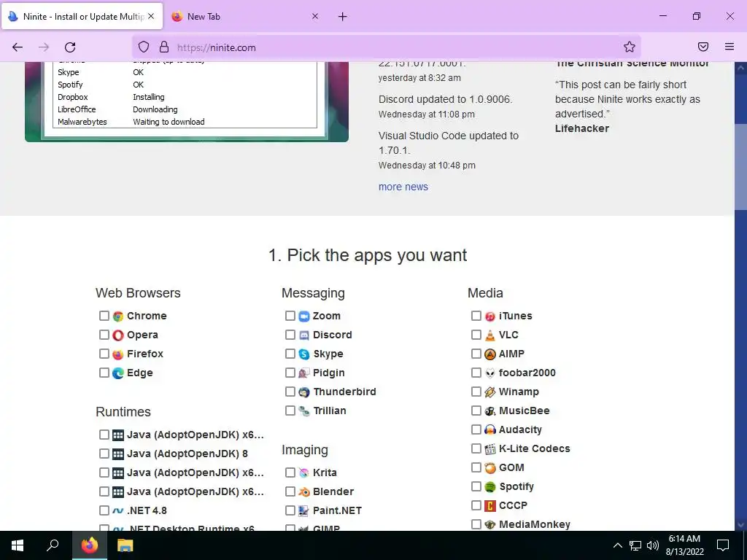Click the Discord app icon
This screenshot has width=747, height=560.
pyautogui.click(x=304, y=335)
